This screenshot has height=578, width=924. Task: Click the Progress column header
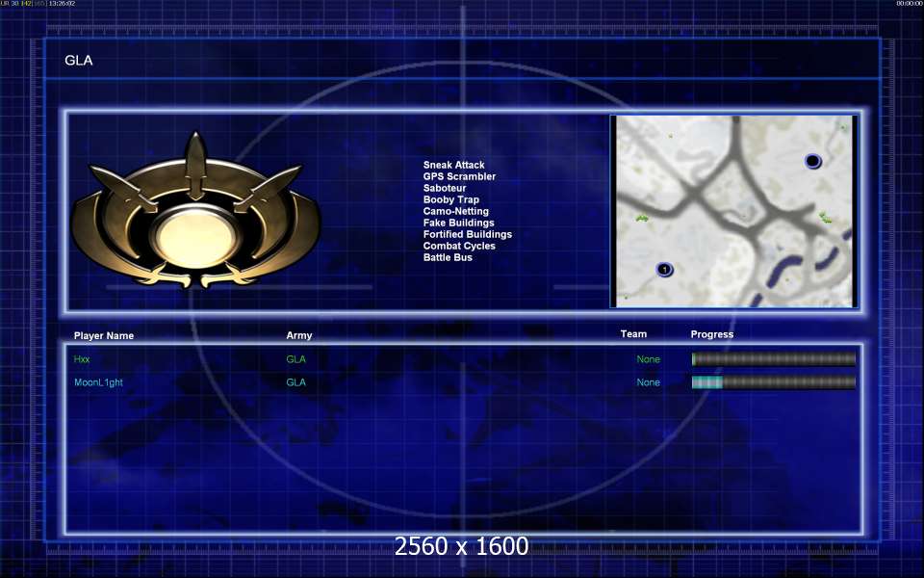tap(712, 334)
